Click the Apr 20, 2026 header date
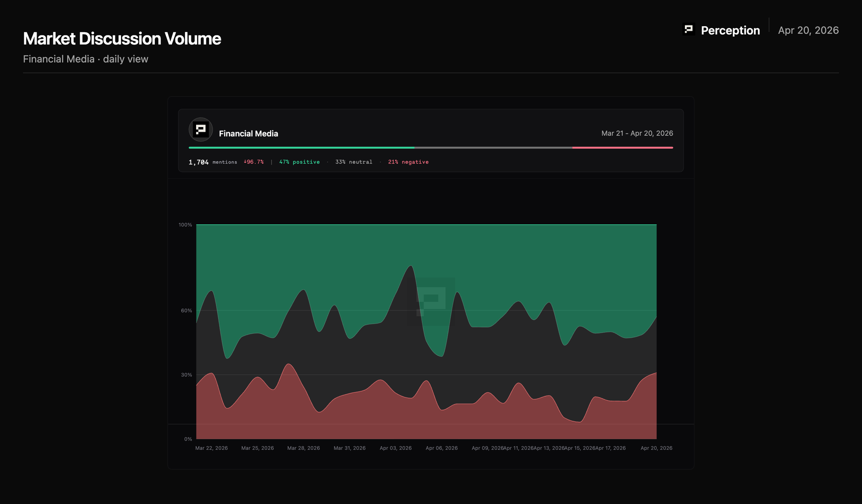The image size is (862, 504). (808, 31)
